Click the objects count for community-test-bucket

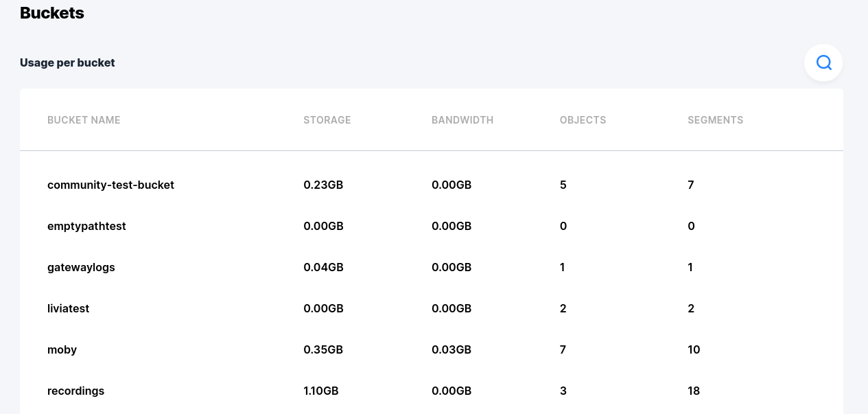pyautogui.click(x=563, y=185)
